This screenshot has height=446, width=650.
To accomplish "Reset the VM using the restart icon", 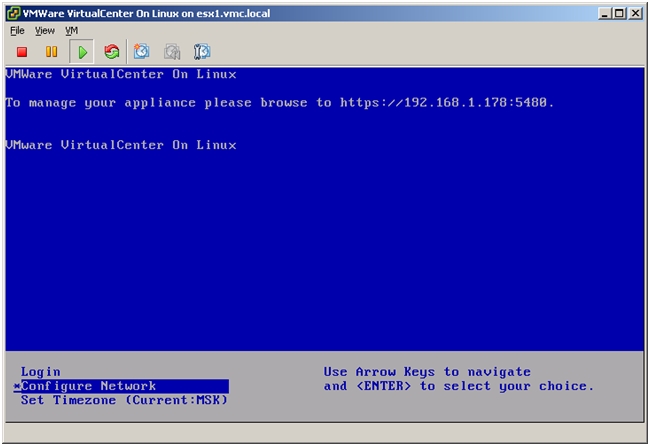I will (111, 51).
